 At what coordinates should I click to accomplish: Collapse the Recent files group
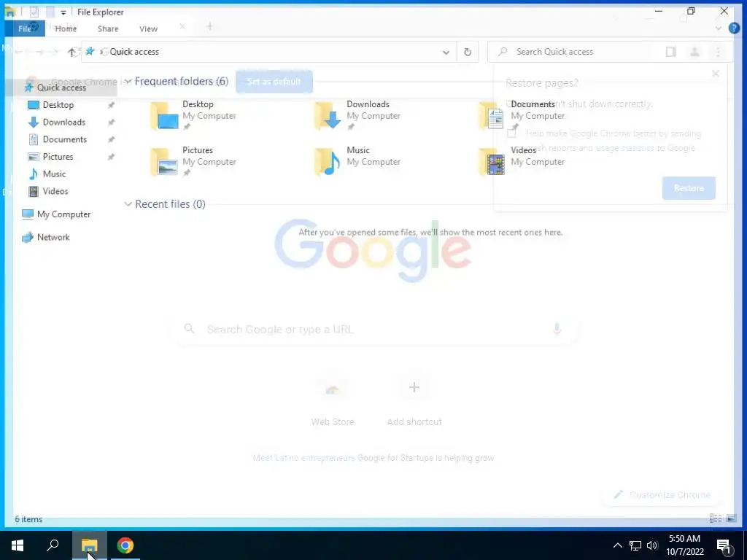point(128,204)
